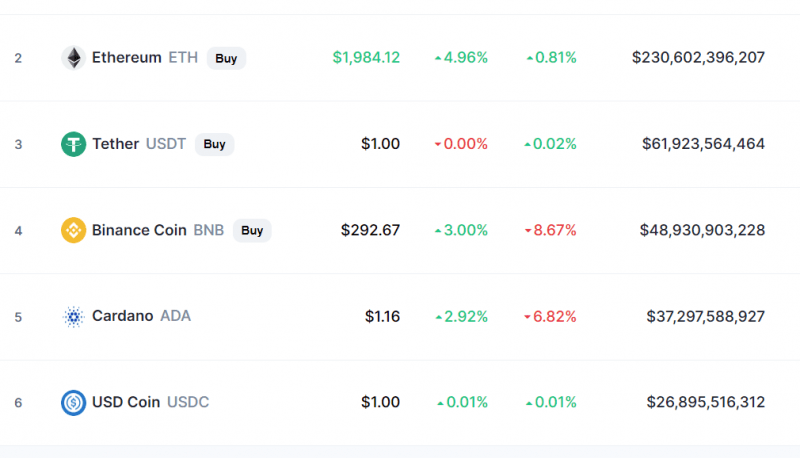Click Ethereum's $1,984.12 price
The image size is (800, 458).
pyautogui.click(x=366, y=58)
